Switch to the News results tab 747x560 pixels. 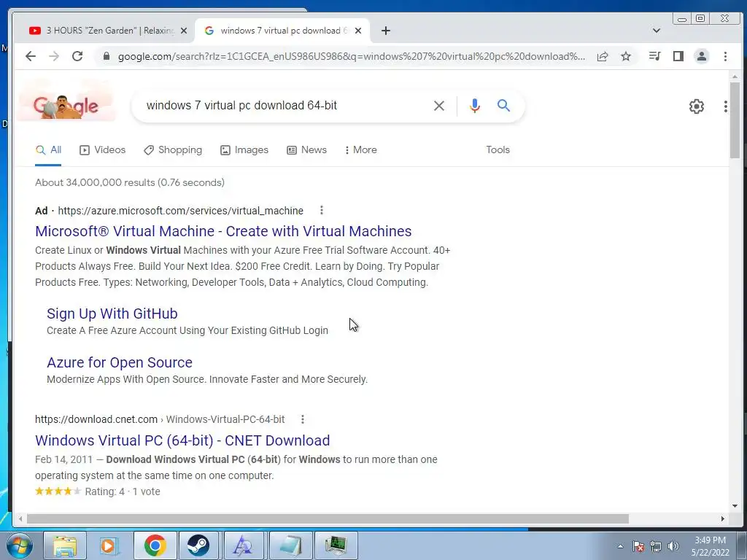click(307, 149)
